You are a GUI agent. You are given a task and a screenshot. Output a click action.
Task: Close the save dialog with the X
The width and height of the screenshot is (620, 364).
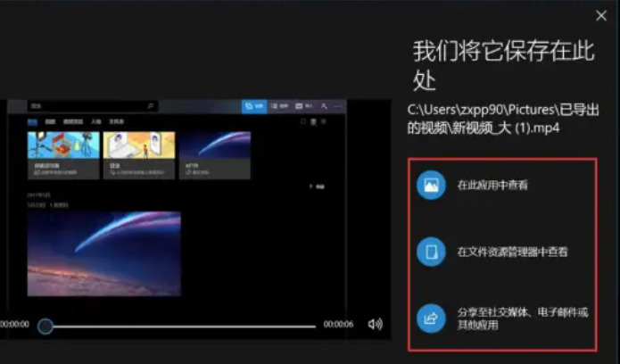[x=601, y=15]
